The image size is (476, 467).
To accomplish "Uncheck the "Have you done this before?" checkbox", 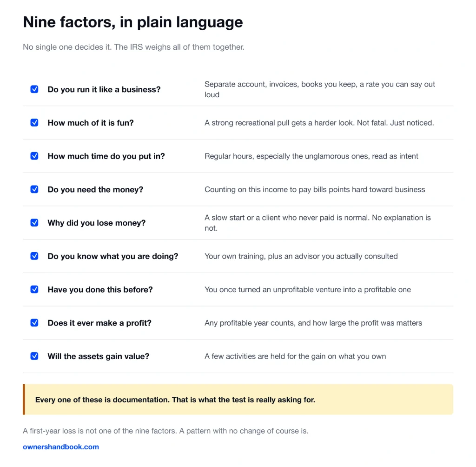I will pyautogui.click(x=34, y=290).
